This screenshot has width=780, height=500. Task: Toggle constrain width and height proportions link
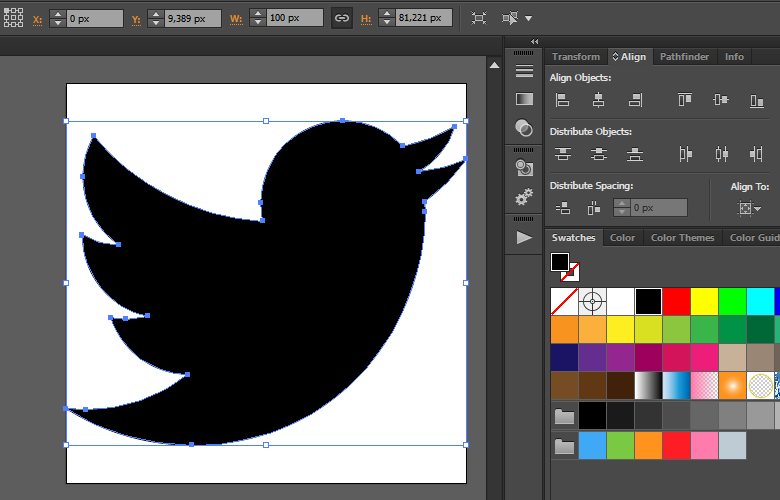point(342,18)
